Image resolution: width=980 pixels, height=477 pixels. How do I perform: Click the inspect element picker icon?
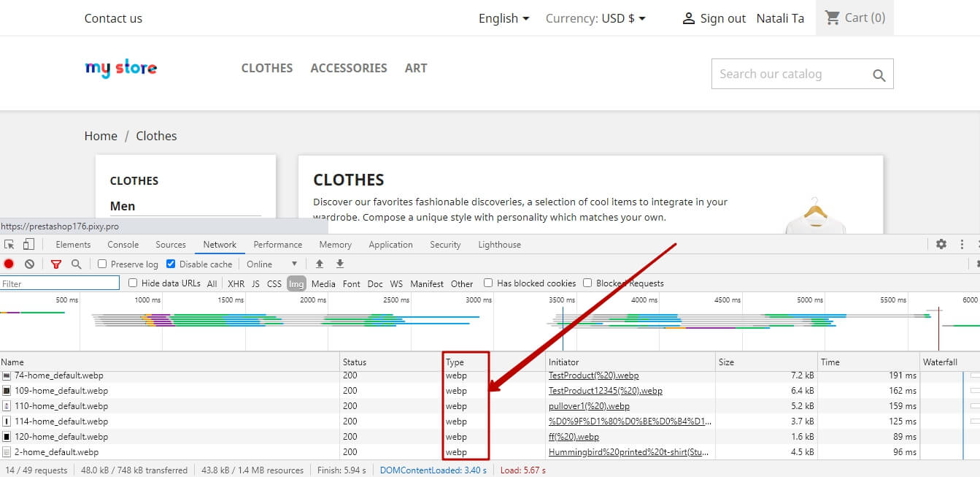pyautogui.click(x=9, y=245)
